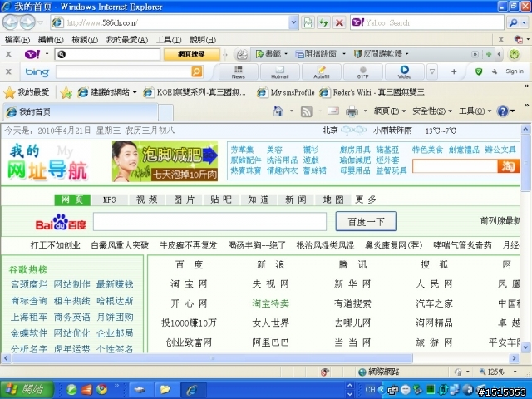The width and height of the screenshot is (532, 399).
Task: Click the 泡脚减肥 banner ad
Action: (x=165, y=161)
